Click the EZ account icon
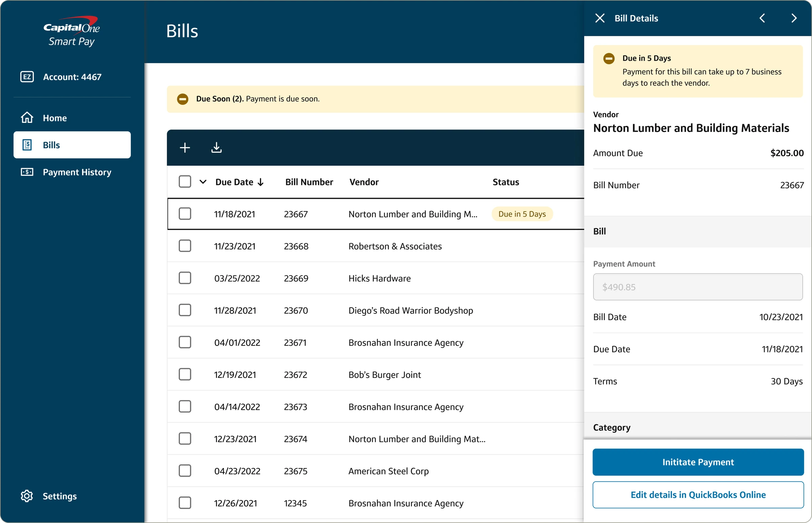 click(27, 77)
